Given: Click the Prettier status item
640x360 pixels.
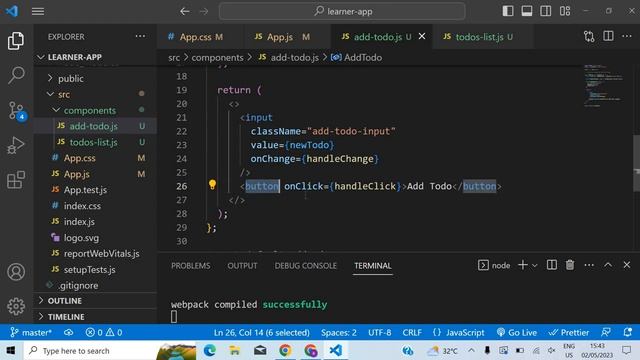Looking at the screenshot, I should pos(569,333).
